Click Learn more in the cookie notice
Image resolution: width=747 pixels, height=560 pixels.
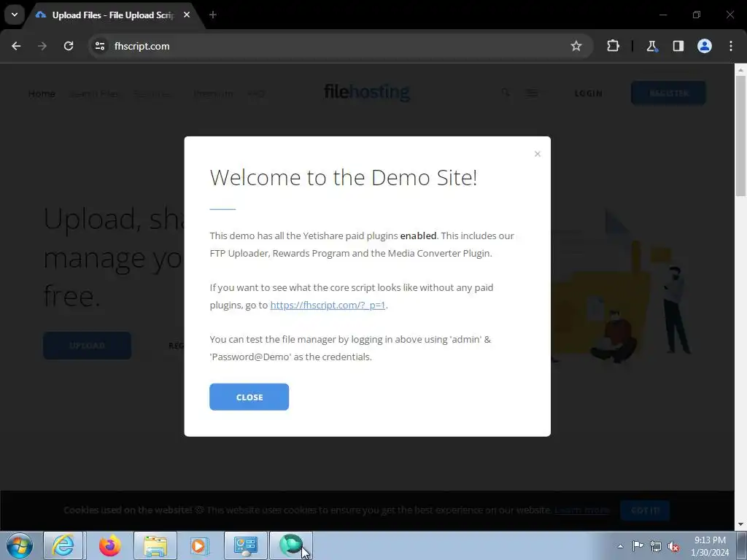[582, 510]
